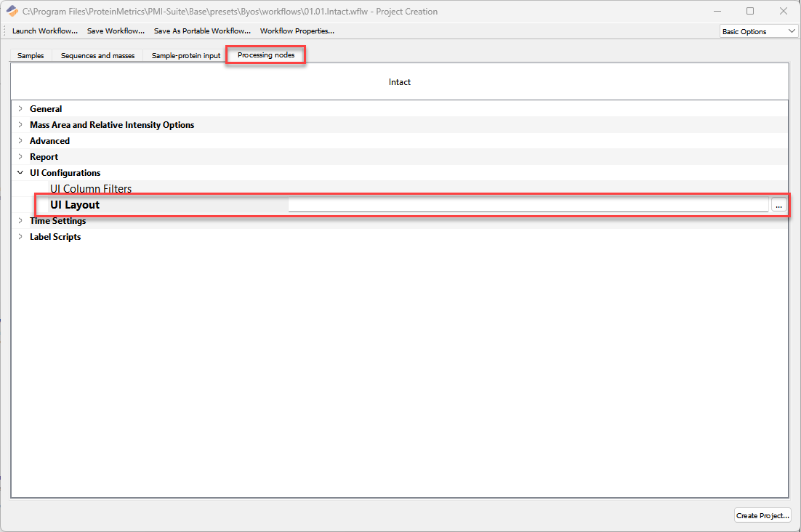
Task: Choose Save As Portable Workflow
Action: tap(202, 31)
